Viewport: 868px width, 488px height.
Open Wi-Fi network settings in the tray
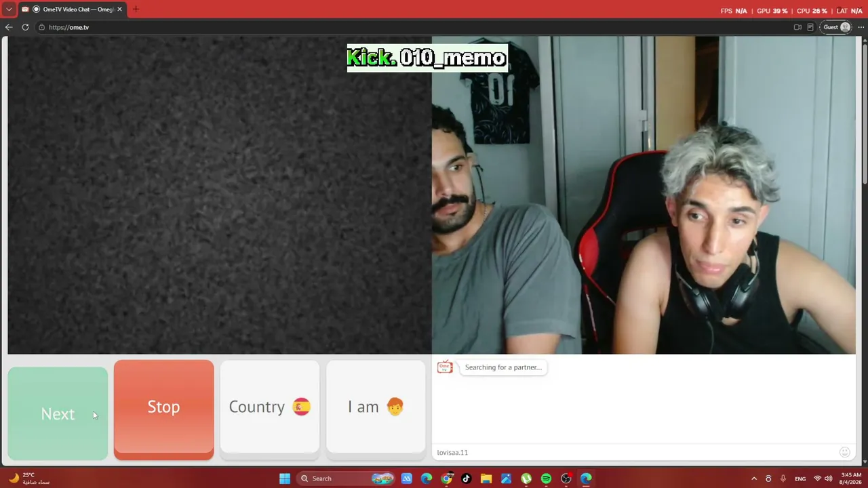coord(817,479)
